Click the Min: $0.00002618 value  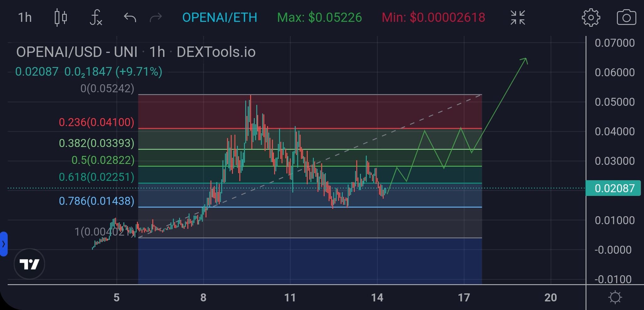(433, 17)
